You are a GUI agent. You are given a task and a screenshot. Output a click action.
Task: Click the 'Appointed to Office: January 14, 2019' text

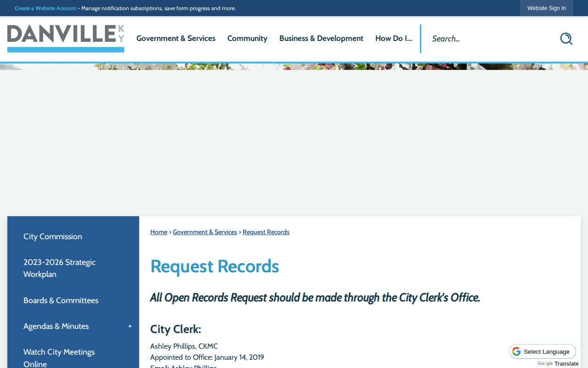pos(207,357)
